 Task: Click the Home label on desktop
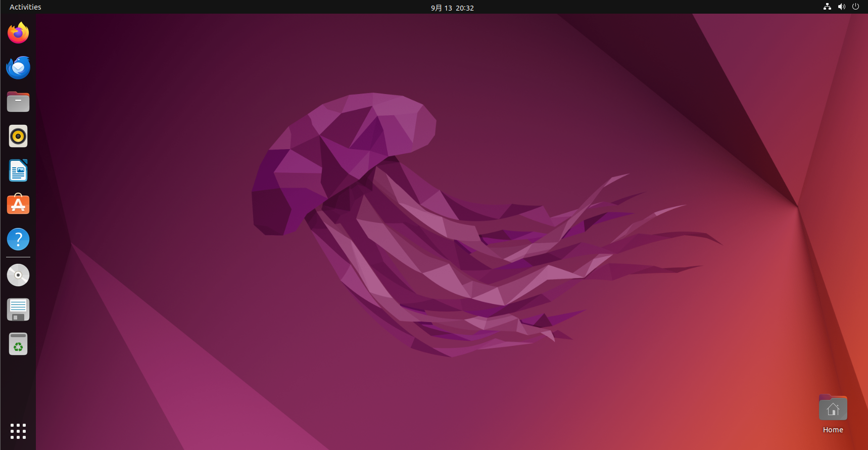point(833,430)
